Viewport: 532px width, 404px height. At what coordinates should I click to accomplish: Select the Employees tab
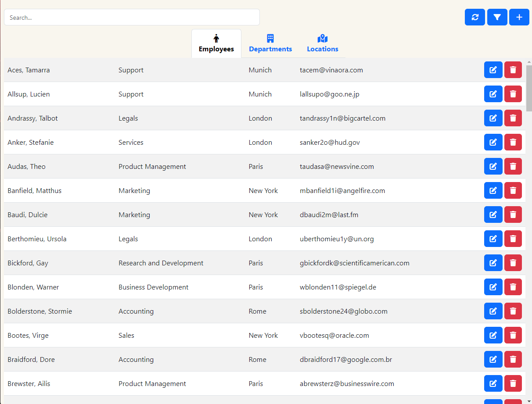(x=216, y=43)
